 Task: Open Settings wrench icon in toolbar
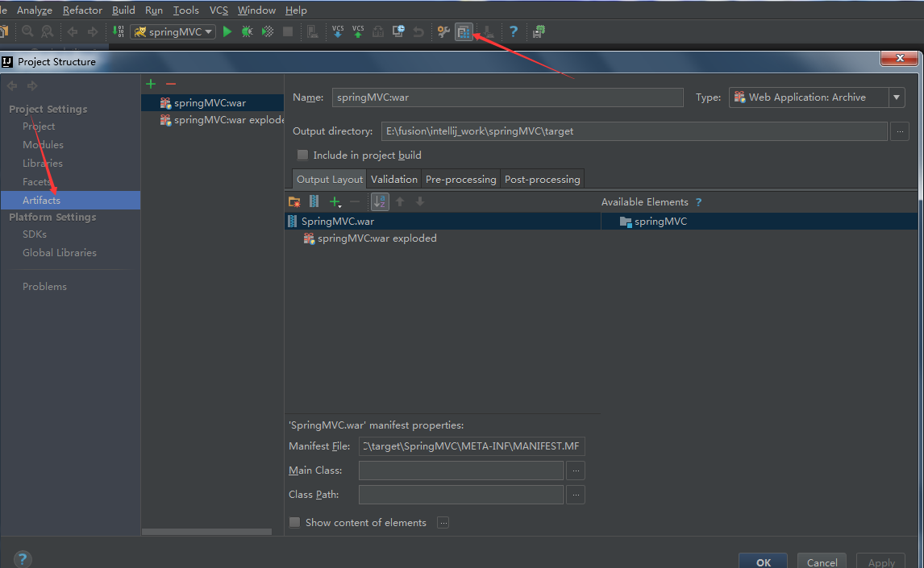[443, 31]
